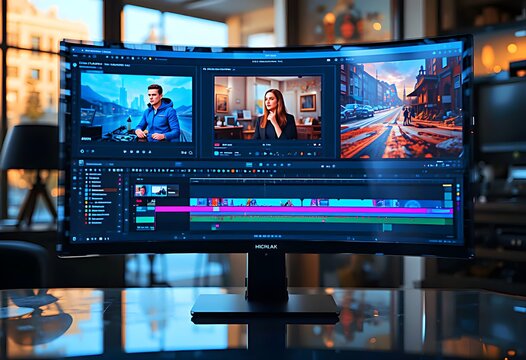Click the orange circle icon in timeline toolbar

[x=233, y=171]
